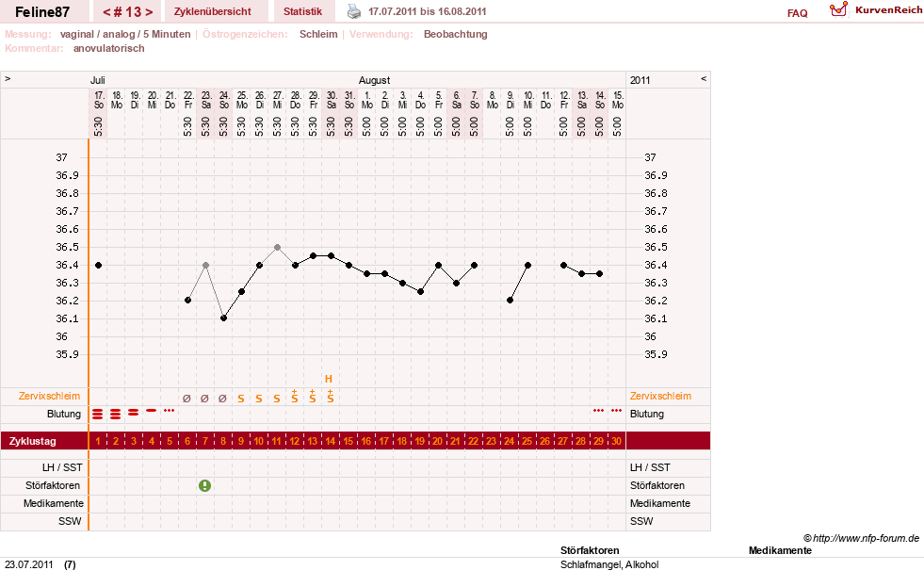Click 'vaginal / analog / 5 Minuten' measurement text
Viewport: 924px width, 587px height.
click(125, 34)
